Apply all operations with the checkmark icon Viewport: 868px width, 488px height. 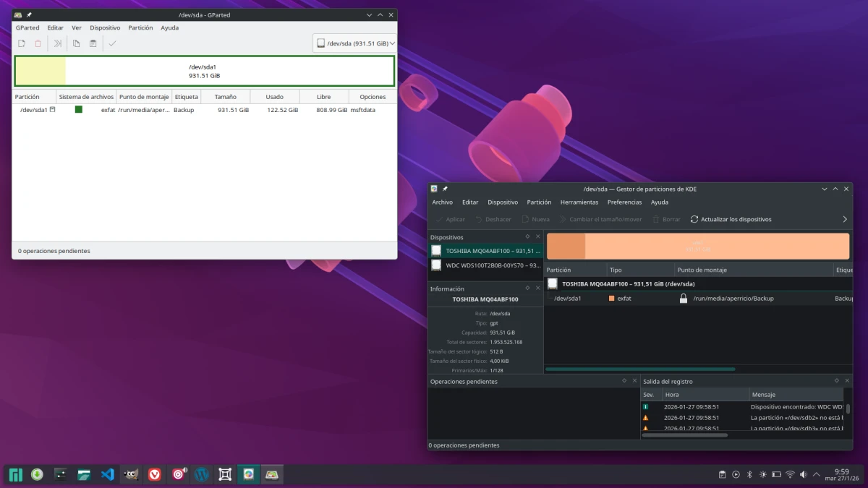click(113, 43)
